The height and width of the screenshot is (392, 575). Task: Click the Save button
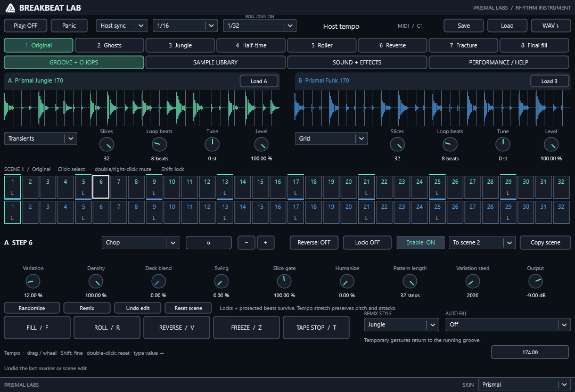click(464, 26)
